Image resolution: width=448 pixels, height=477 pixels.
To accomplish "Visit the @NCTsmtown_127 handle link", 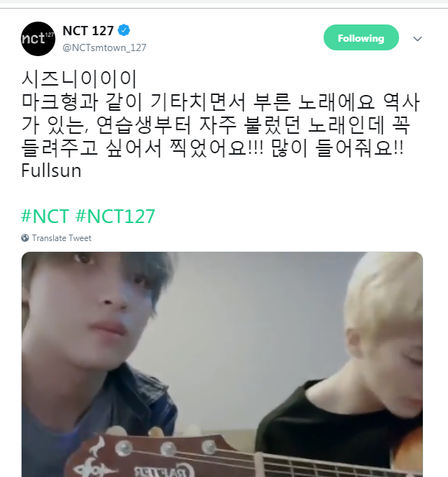I will (x=104, y=47).
